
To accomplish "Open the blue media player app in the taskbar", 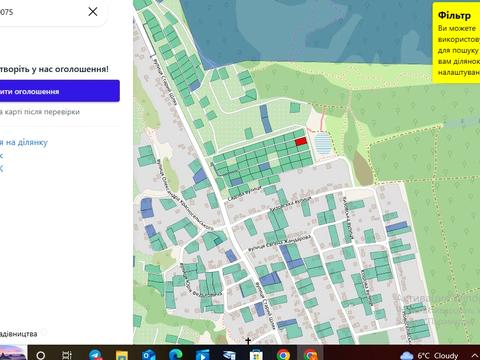I will tap(202, 355).
